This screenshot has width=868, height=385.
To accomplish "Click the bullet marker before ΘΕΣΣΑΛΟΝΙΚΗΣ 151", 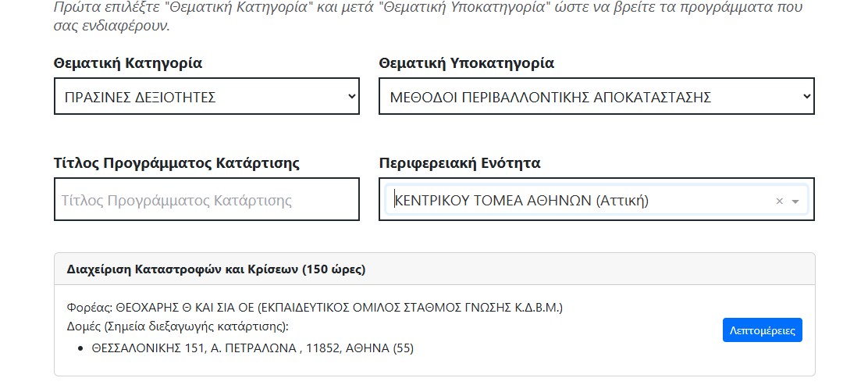I will coord(81,349).
